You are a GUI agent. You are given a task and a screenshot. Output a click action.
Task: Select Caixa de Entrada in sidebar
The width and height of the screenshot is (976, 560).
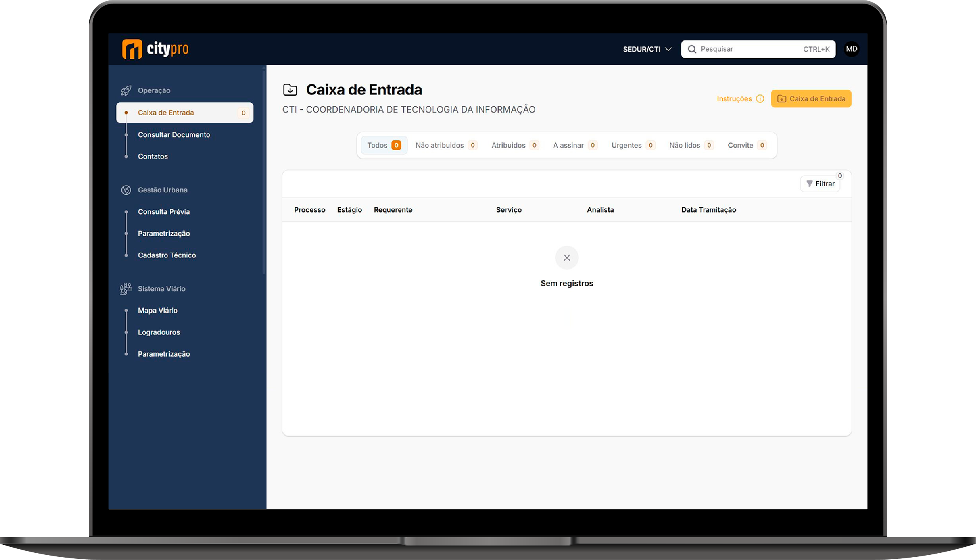pos(185,112)
